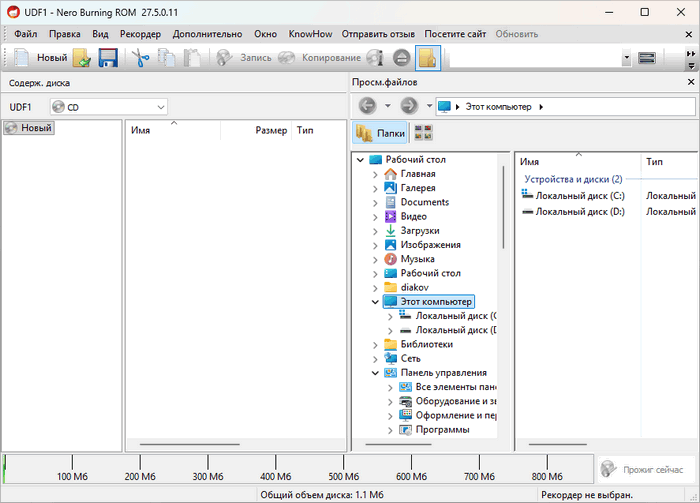Click the Новый new compilation toolbar button
The image size is (700, 503).
tap(41, 58)
